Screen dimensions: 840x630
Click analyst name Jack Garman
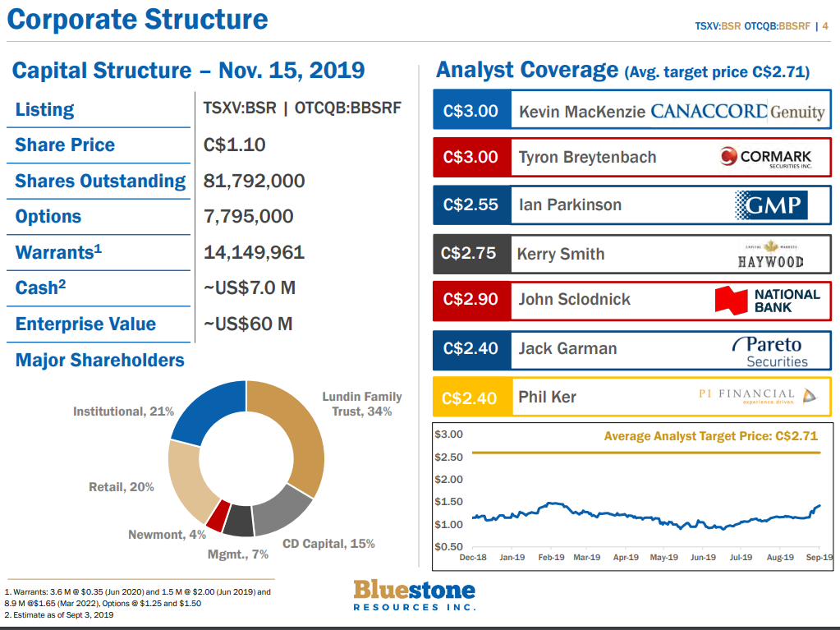pos(567,349)
